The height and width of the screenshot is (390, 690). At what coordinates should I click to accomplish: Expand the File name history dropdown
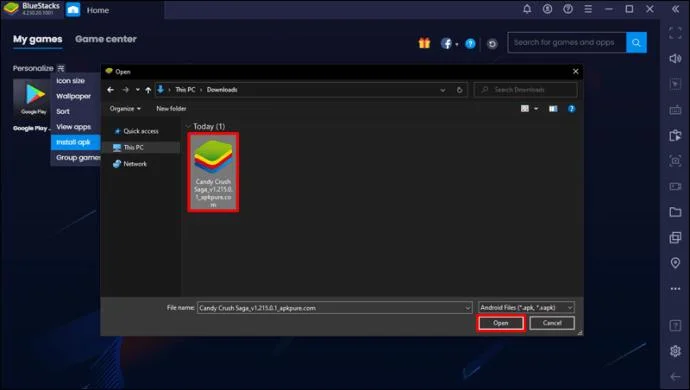click(x=467, y=308)
